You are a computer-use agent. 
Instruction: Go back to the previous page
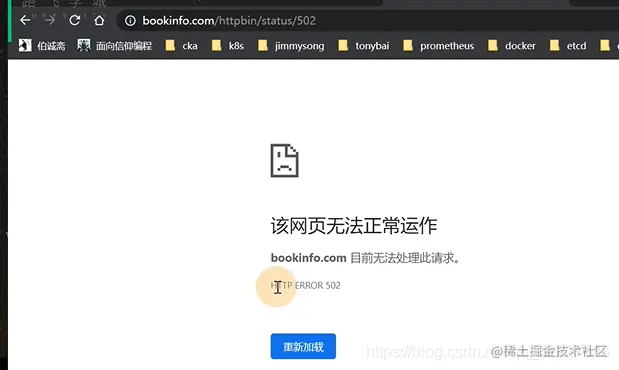[x=25, y=20]
